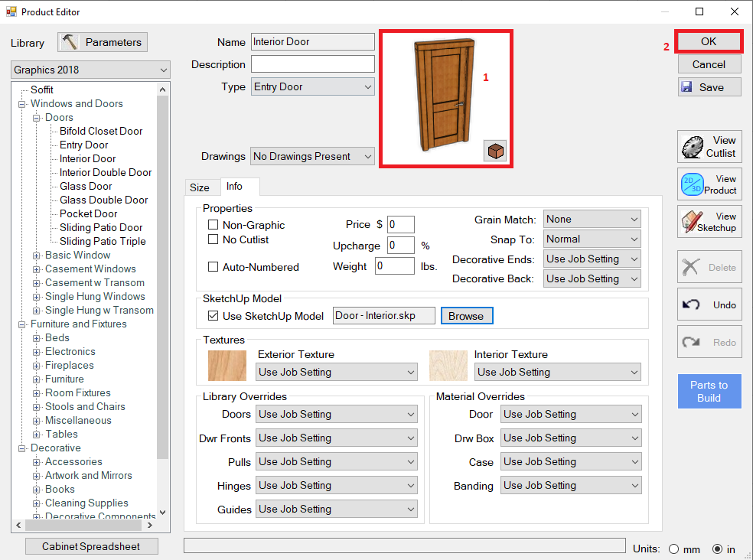Image resolution: width=753 pixels, height=560 pixels.
Task: Expand the Casement Windows tree node
Action: point(37,269)
